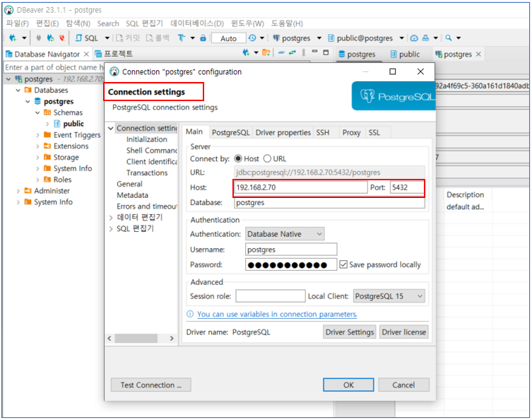
Task: Click the transaction mode icon in toolbar
Action: [x=182, y=37]
